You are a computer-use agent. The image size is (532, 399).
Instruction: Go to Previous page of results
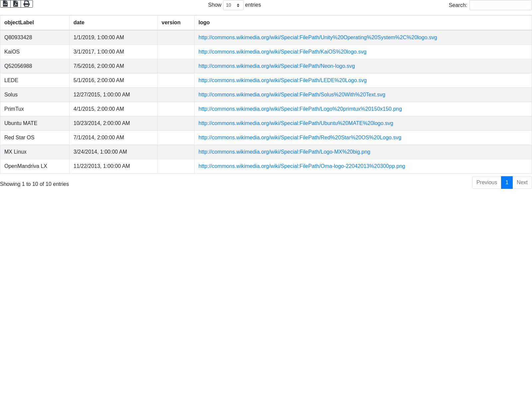tap(486, 183)
